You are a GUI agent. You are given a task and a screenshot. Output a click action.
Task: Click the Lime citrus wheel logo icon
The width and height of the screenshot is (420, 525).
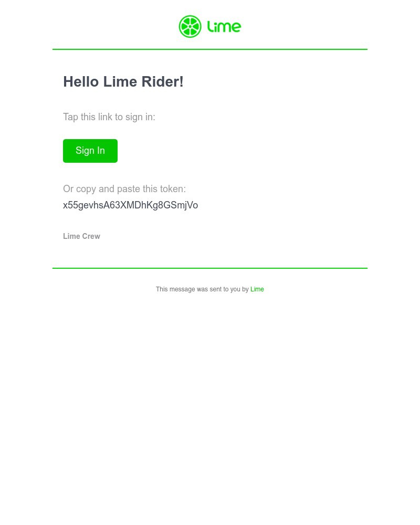(x=190, y=27)
